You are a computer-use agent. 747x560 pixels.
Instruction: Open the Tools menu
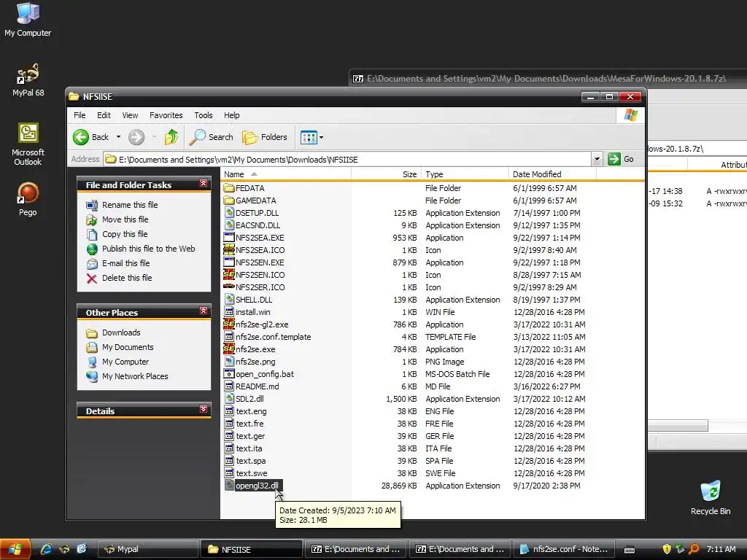[204, 115]
